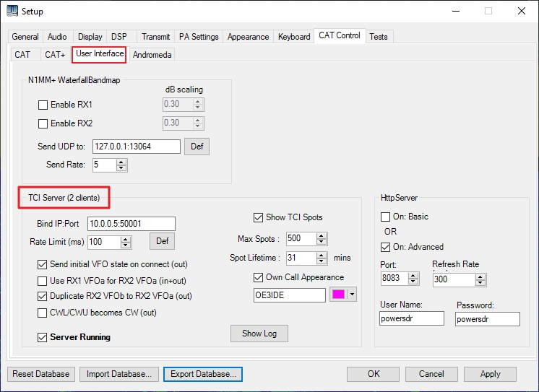Decrease Refresh Rate spinner value
The height and width of the screenshot is (392, 539).
point(475,282)
